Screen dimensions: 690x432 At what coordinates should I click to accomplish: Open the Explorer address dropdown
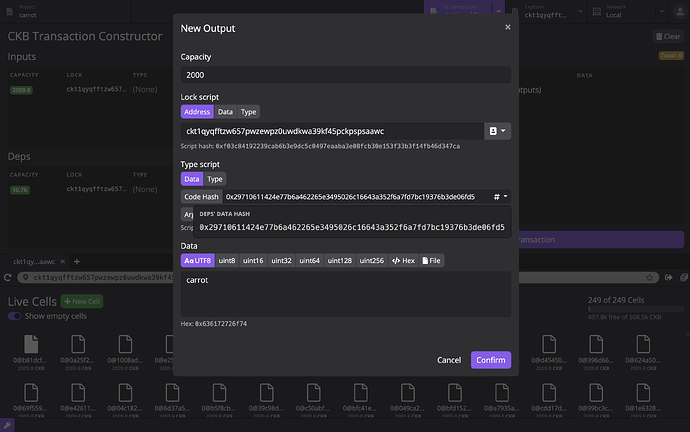pos(580,11)
